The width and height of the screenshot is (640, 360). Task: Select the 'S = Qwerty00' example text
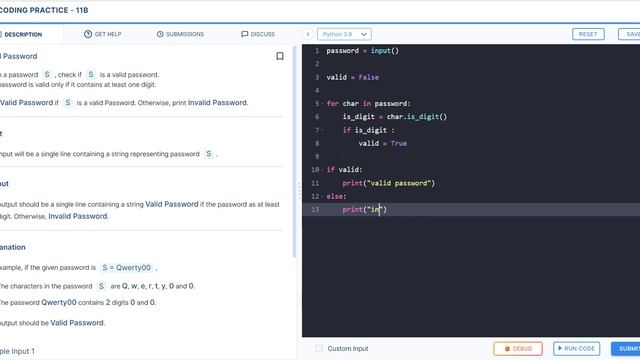coord(126,268)
